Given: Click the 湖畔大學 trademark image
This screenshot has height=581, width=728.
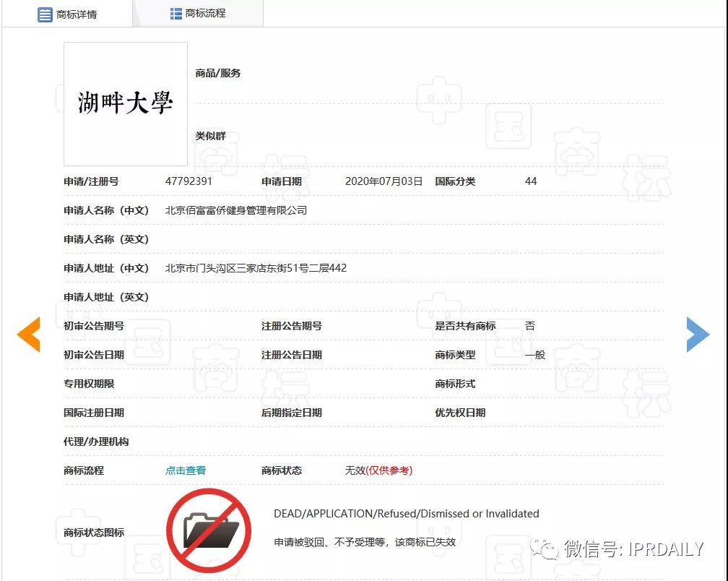Looking at the screenshot, I should (x=126, y=103).
